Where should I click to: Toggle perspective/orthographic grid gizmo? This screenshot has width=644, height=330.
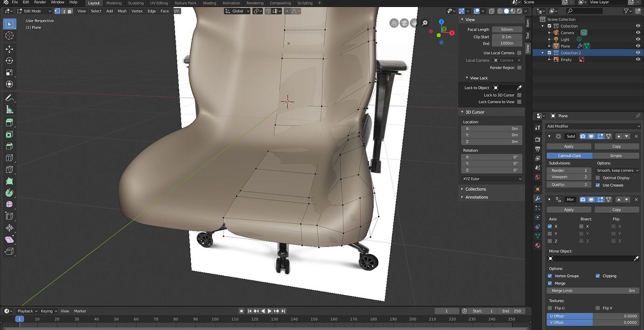[x=394, y=23]
